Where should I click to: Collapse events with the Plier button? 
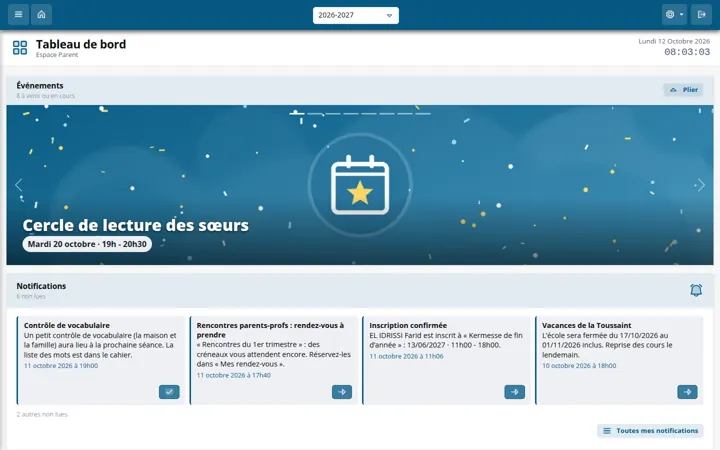click(x=683, y=90)
